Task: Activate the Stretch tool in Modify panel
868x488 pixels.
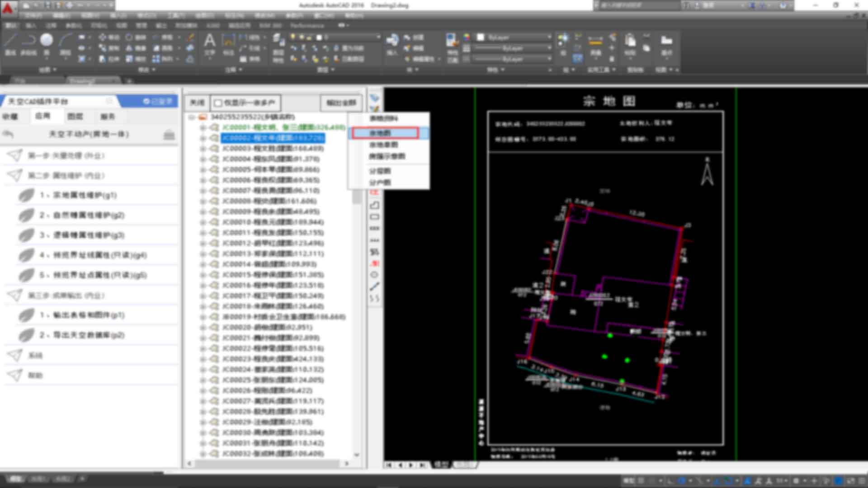Action: tap(108, 59)
